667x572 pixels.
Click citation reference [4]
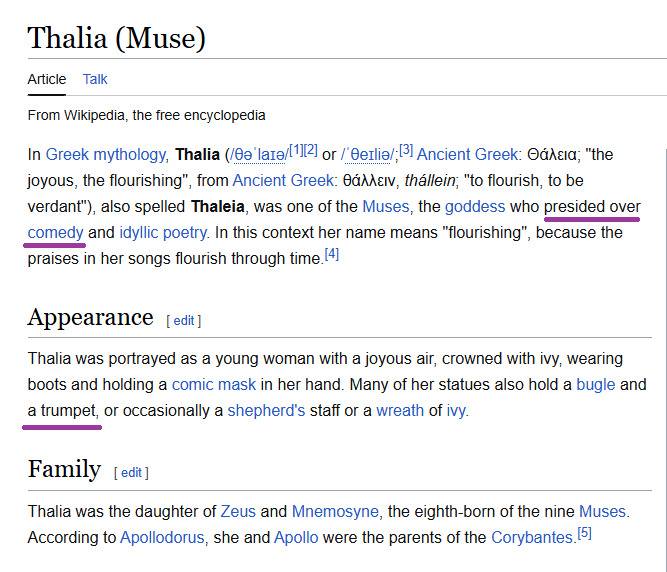coord(332,255)
